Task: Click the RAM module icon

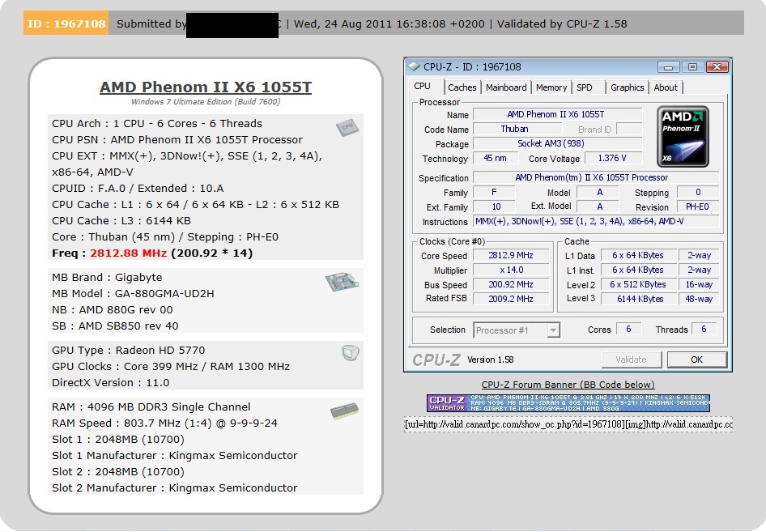Action: tap(344, 411)
